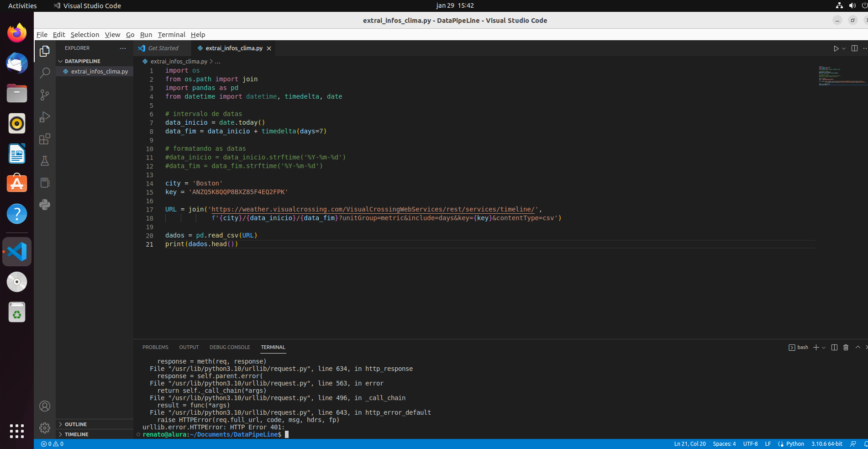This screenshot has height=449, width=868.
Task: Expand the TIMELINE section
Action: [x=95, y=434]
